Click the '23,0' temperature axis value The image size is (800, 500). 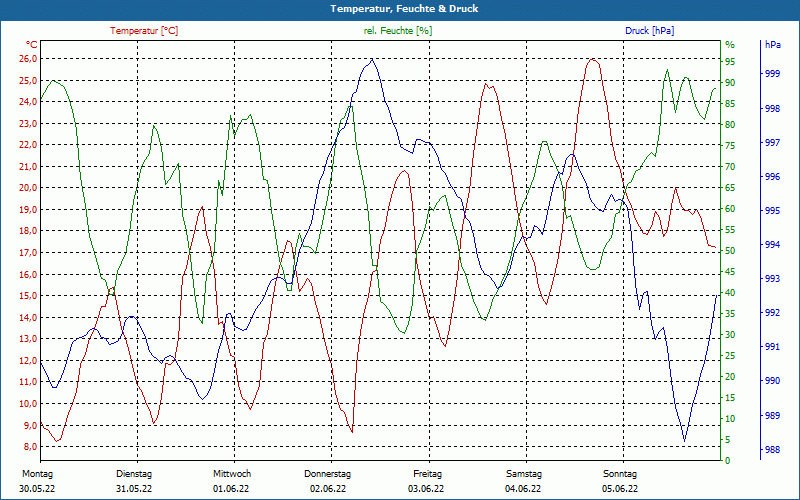[28, 123]
